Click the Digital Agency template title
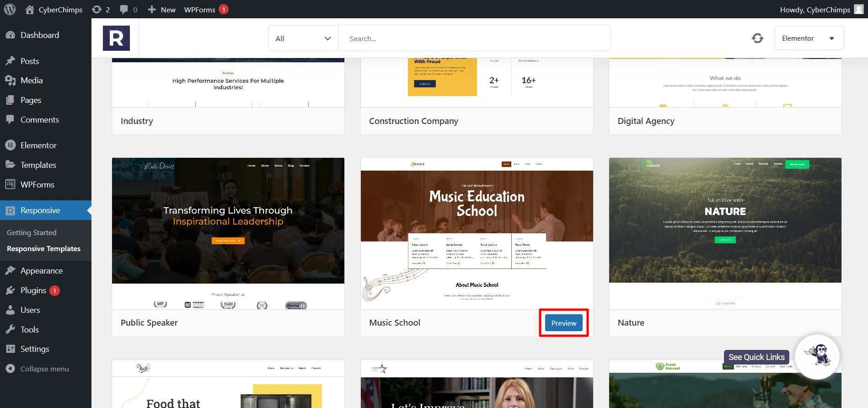868x408 pixels. click(646, 121)
